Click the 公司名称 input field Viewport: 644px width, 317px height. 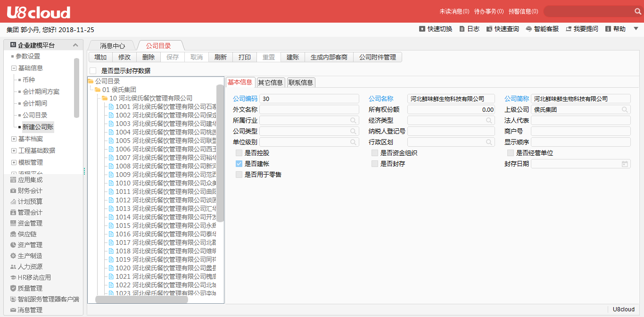point(451,99)
